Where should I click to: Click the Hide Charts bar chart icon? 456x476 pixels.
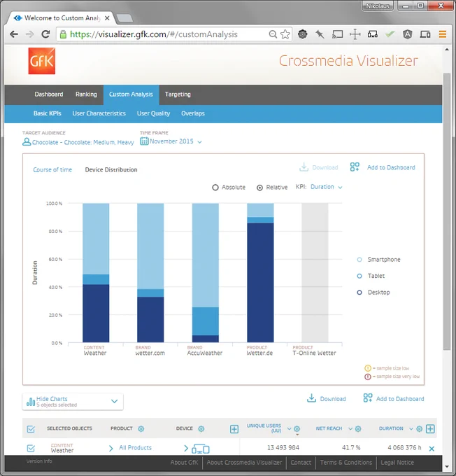31,402
